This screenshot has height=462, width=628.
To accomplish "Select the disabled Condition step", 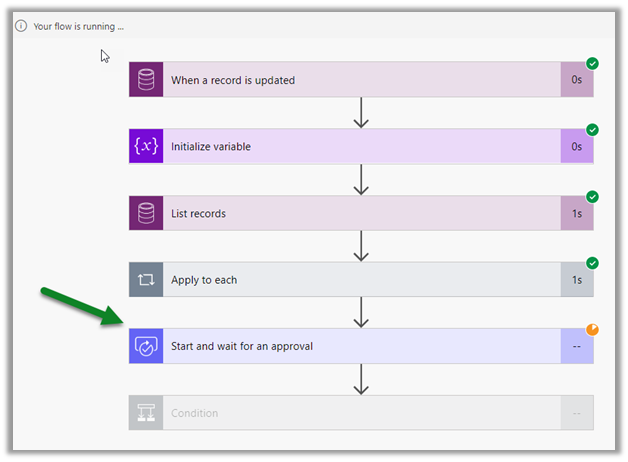I will click(x=360, y=413).
